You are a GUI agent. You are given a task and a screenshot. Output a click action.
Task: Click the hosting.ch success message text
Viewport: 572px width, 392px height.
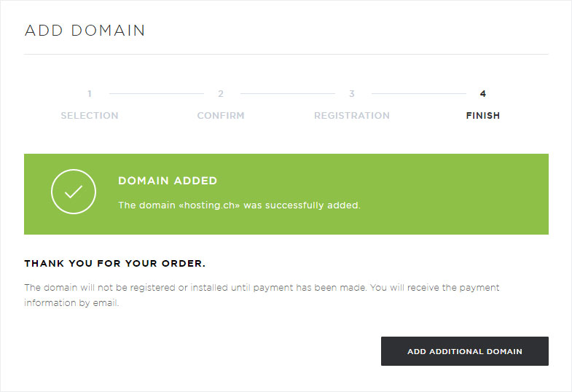click(239, 205)
